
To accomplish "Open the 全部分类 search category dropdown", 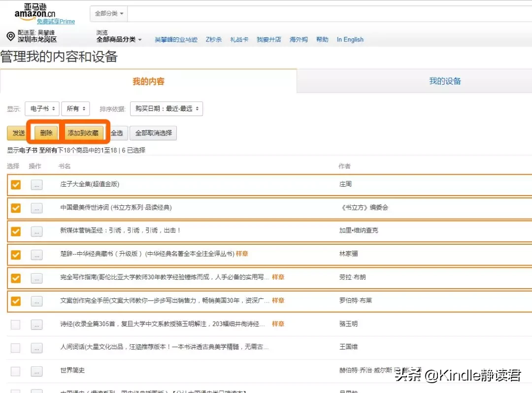I will click(108, 13).
